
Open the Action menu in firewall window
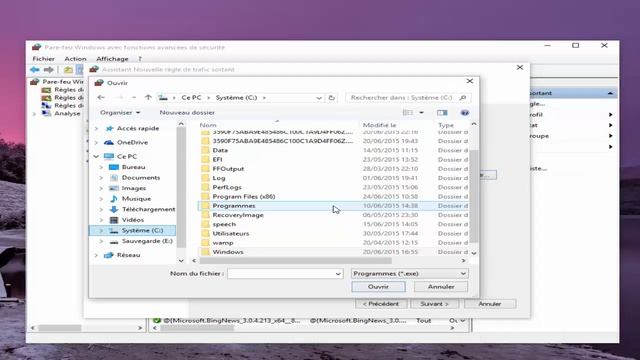(x=75, y=59)
